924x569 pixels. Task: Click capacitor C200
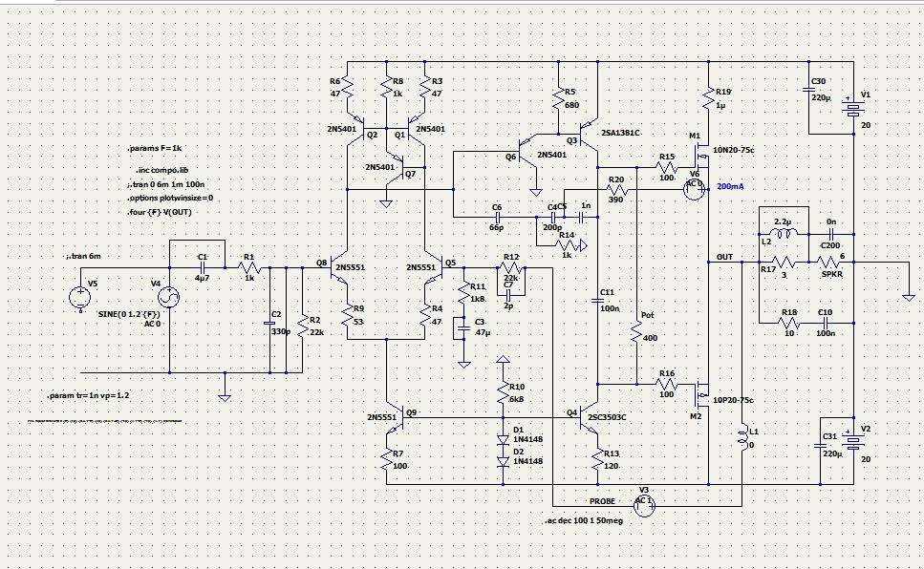click(832, 234)
